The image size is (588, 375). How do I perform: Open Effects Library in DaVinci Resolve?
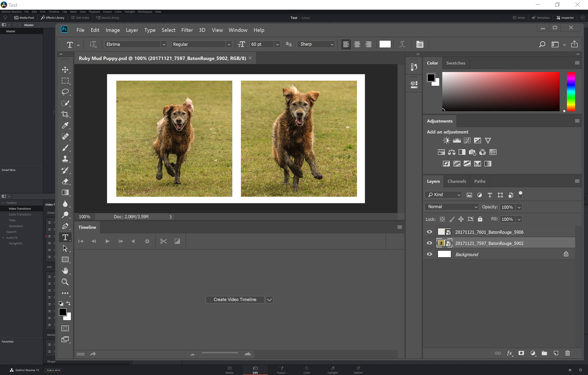pos(52,18)
